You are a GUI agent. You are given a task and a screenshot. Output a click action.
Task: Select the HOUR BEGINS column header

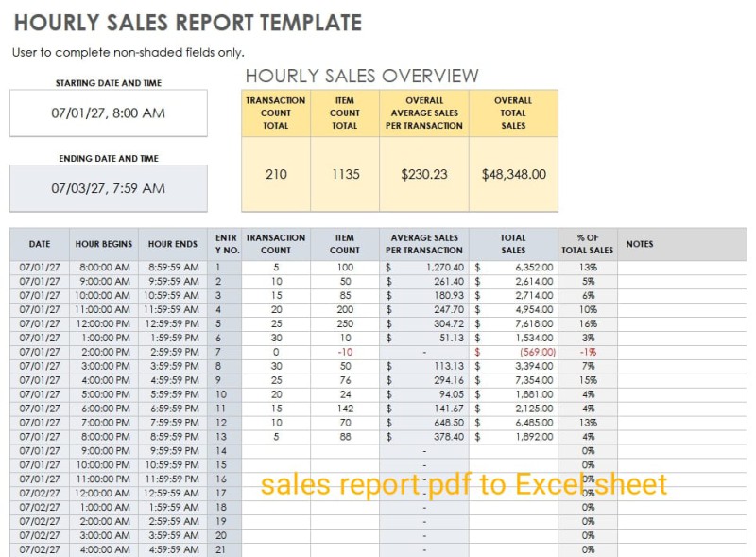104,244
